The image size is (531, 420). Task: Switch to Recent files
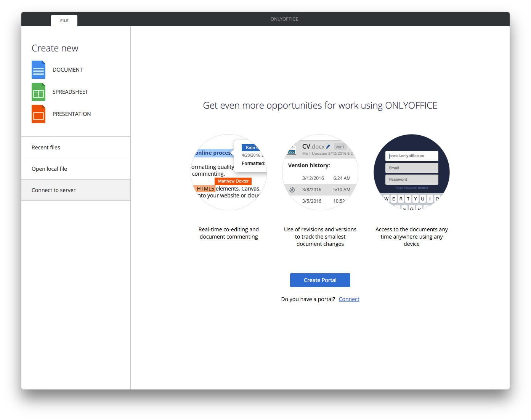pos(46,147)
